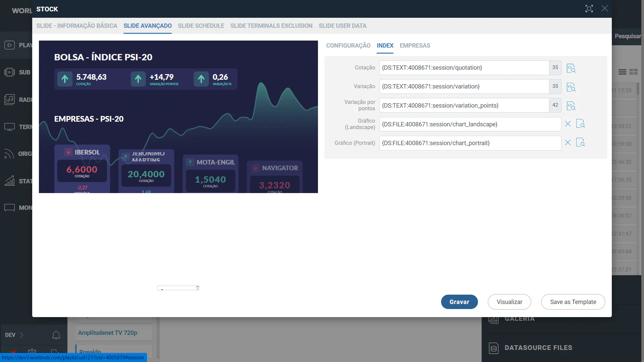Open notifications bell icon

[56, 335]
